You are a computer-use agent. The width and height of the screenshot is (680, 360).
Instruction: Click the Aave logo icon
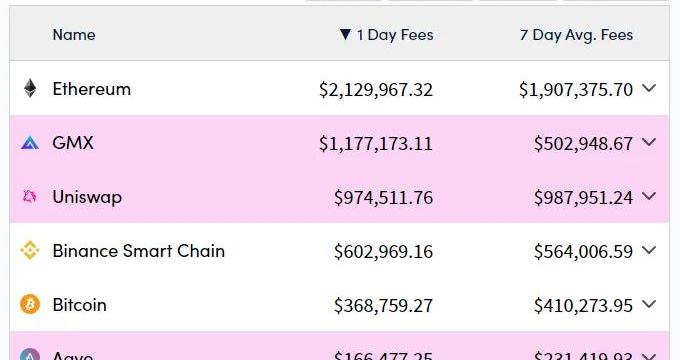(30, 354)
